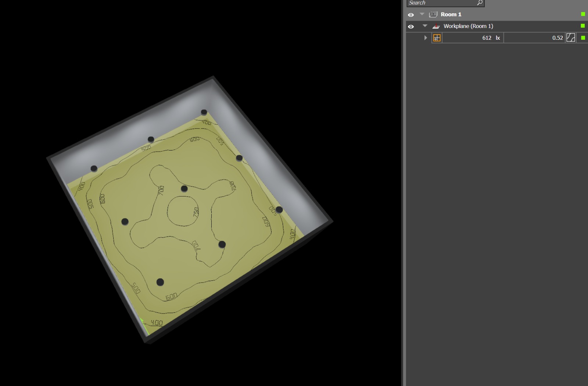Click the green status square for Room 1
The image size is (588, 386).
tap(583, 14)
